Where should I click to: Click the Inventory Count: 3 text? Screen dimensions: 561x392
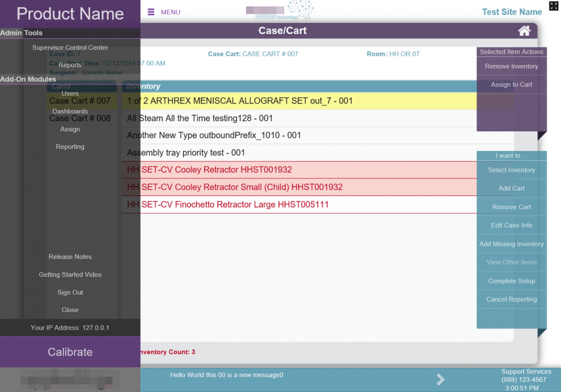click(168, 352)
